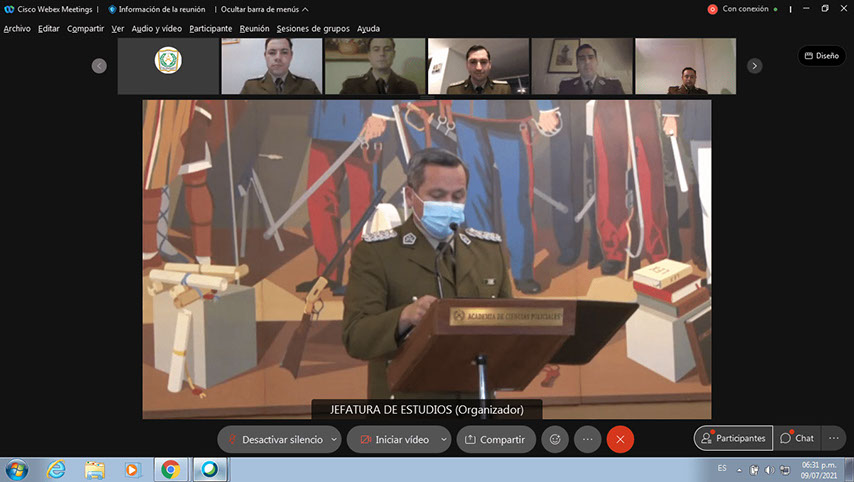Screen dimensions: 854x482
Task: Open panel options ellipsis next to Chat
Action: pyautogui.click(x=833, y=438)
